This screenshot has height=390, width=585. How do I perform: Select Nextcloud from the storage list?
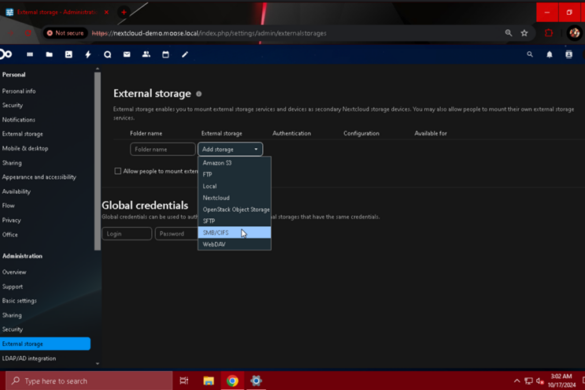pyautogui.click(x=234, y=198)
